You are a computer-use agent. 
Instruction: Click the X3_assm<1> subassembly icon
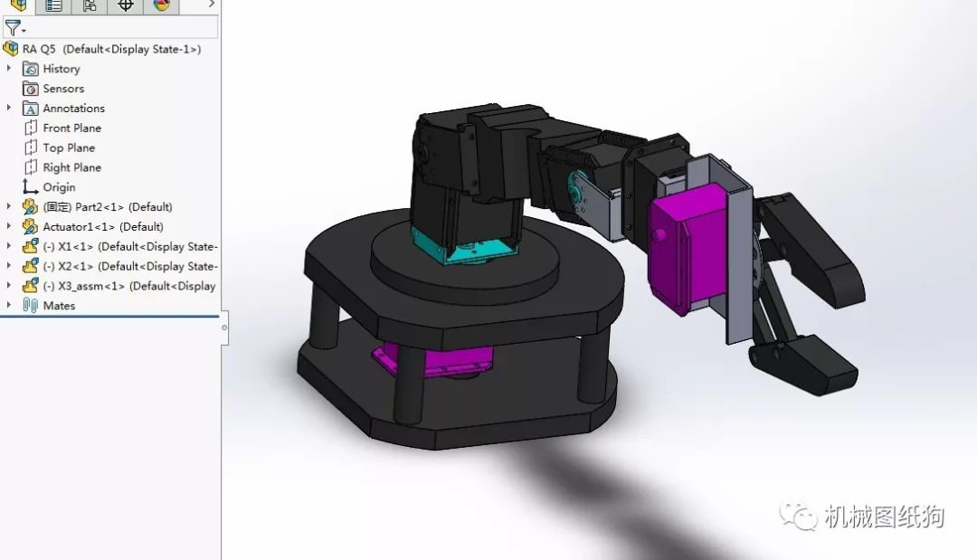coord(30,286)
